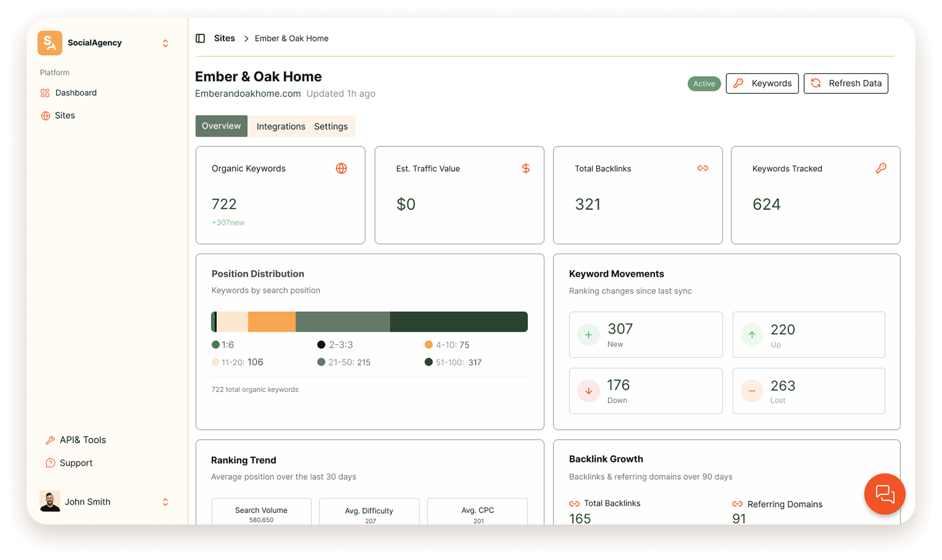
Task: Select the Overview tab
Action: pyautogui.click(x=221, y=126)
